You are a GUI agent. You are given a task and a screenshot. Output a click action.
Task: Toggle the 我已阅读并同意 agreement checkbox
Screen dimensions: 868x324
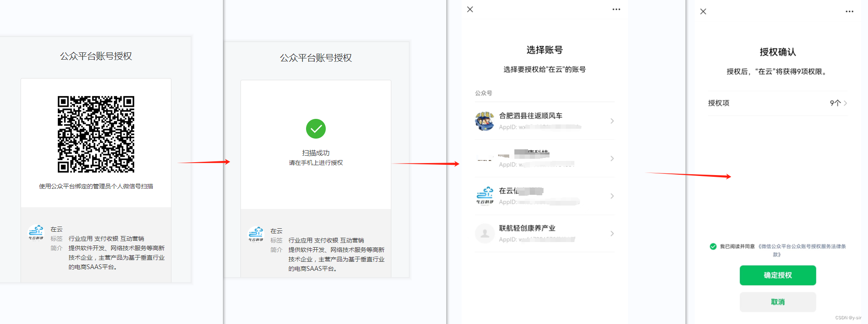coord(713,246)
